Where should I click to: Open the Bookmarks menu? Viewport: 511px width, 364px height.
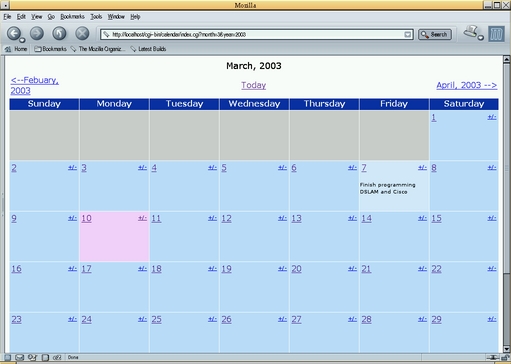(x=72, y=17)
